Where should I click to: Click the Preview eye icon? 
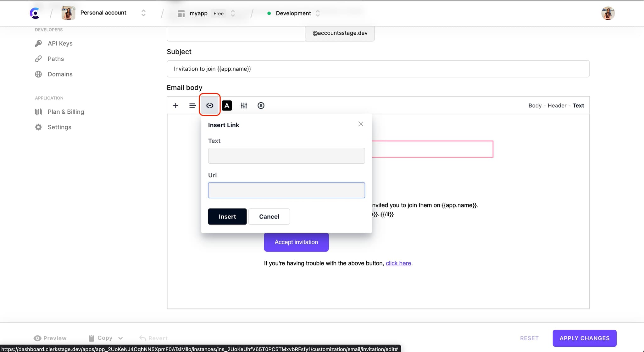37,338
